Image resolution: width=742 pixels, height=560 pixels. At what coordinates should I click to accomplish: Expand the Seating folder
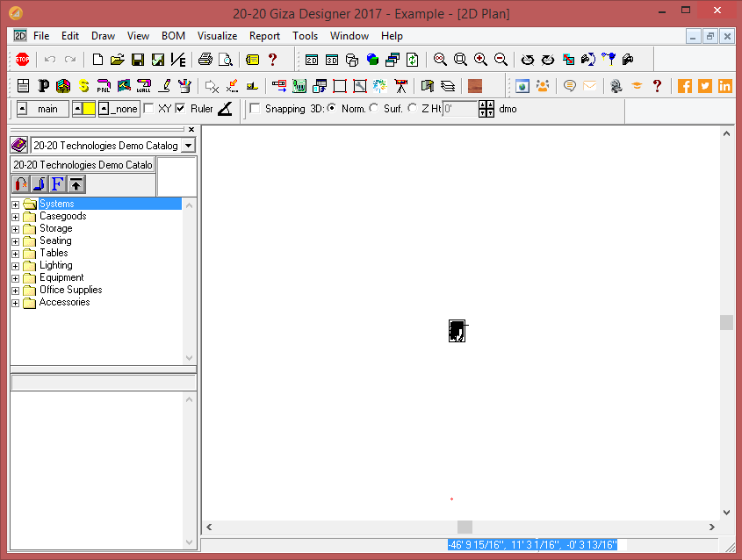pos(16,241)
